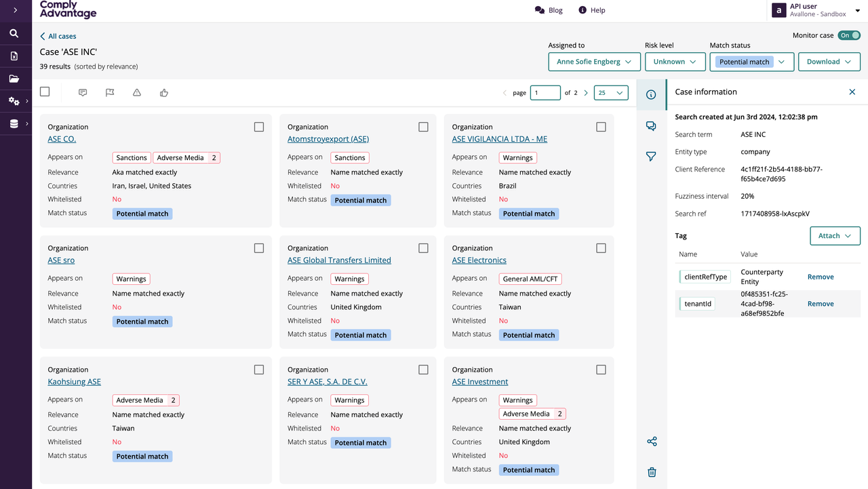Go back to All cases
The image size is (868, 489).
[x=58, y=36]
